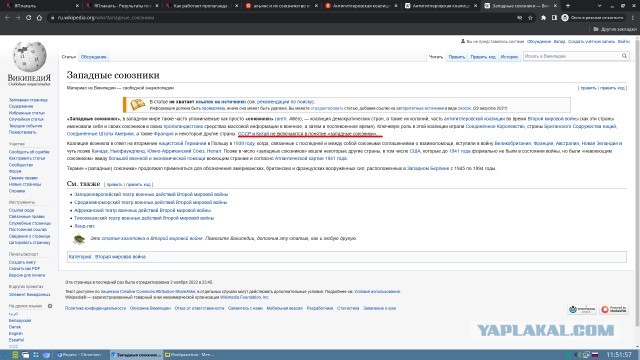Open the Случайная статья sidebar link

(x=26, y=120)
